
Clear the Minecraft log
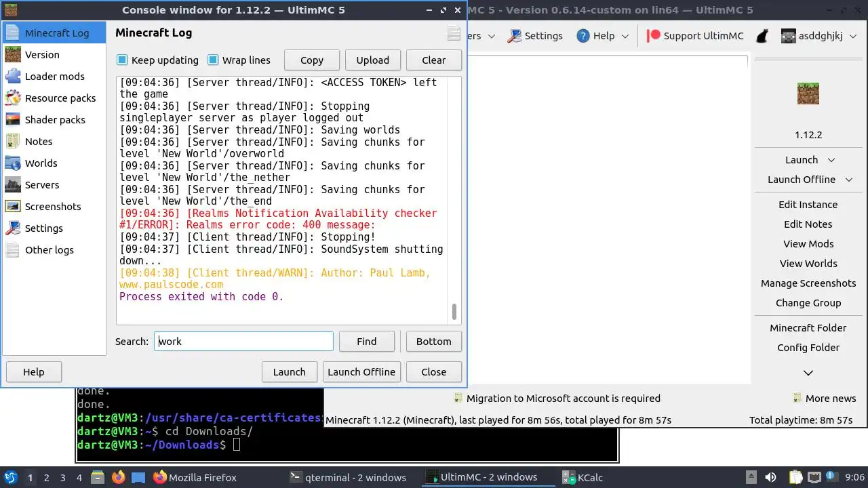434,60
